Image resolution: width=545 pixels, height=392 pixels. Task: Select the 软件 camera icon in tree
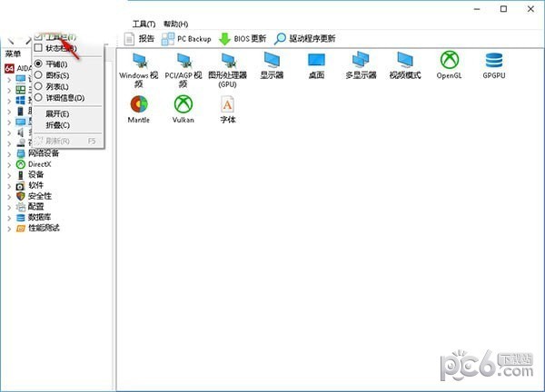(21, 185)
